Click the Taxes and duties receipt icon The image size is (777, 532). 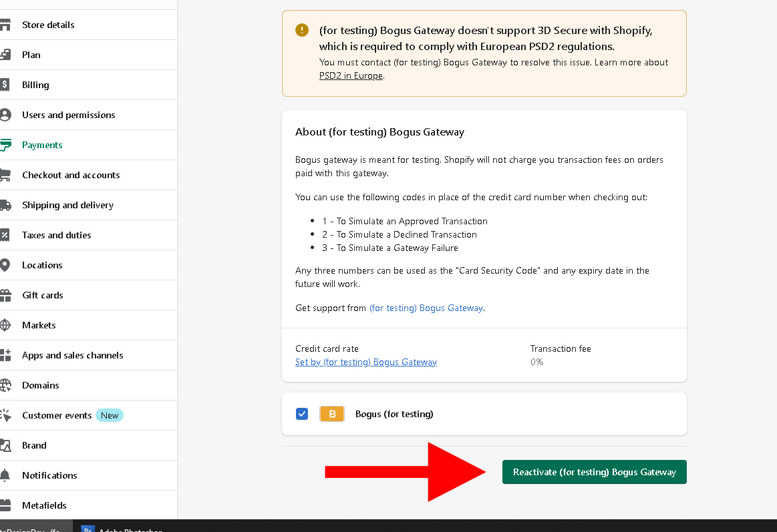pyautogui.click(x=5, y=235)
